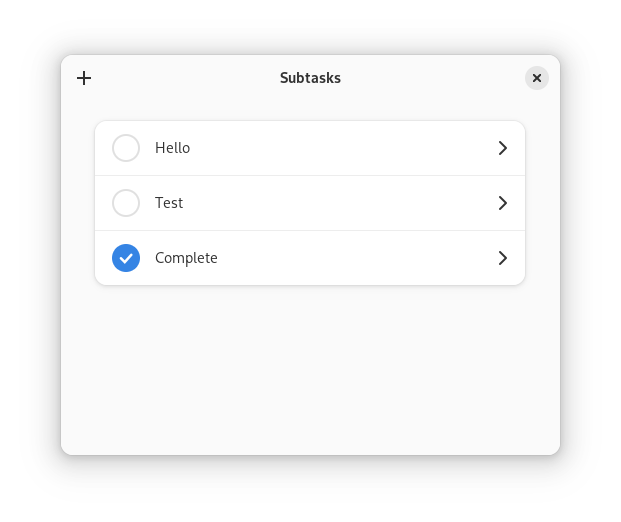The image size is (621, 522).
Task: Click the empty dialog area below the list
Action: click(310, 368)
